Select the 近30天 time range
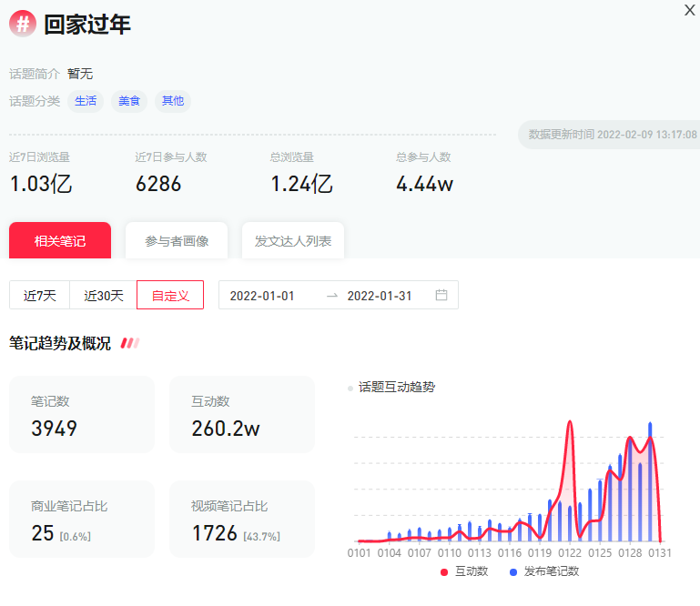The width and height of the screenshot is (700, 606). [104, 296]
